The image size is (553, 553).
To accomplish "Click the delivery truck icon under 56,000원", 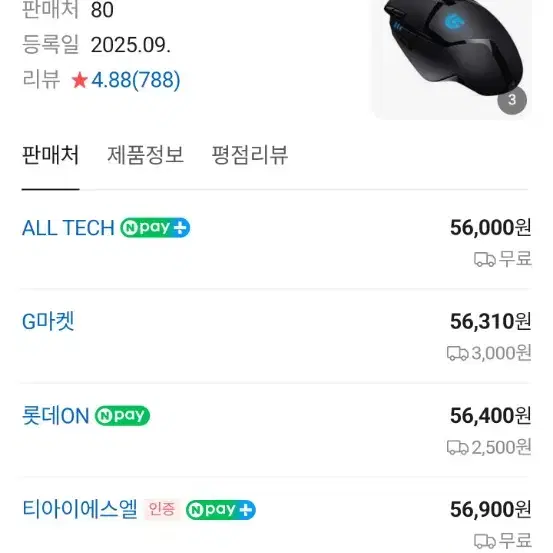I will 485,260.
